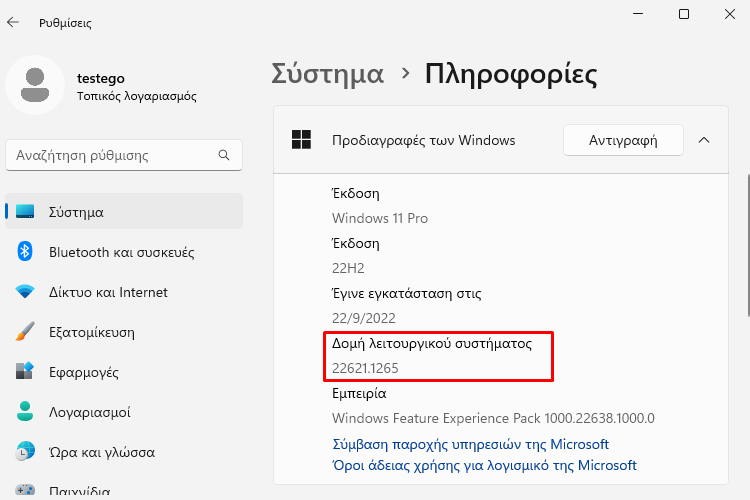Click the back arrow icon
750x500 pixels.
point(13,22)
